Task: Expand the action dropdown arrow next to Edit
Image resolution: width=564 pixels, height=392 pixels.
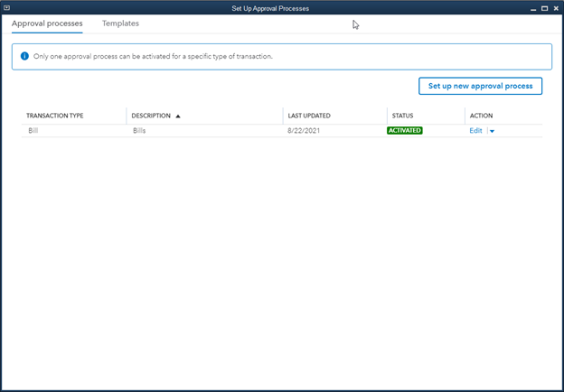Action: (492, 132)
